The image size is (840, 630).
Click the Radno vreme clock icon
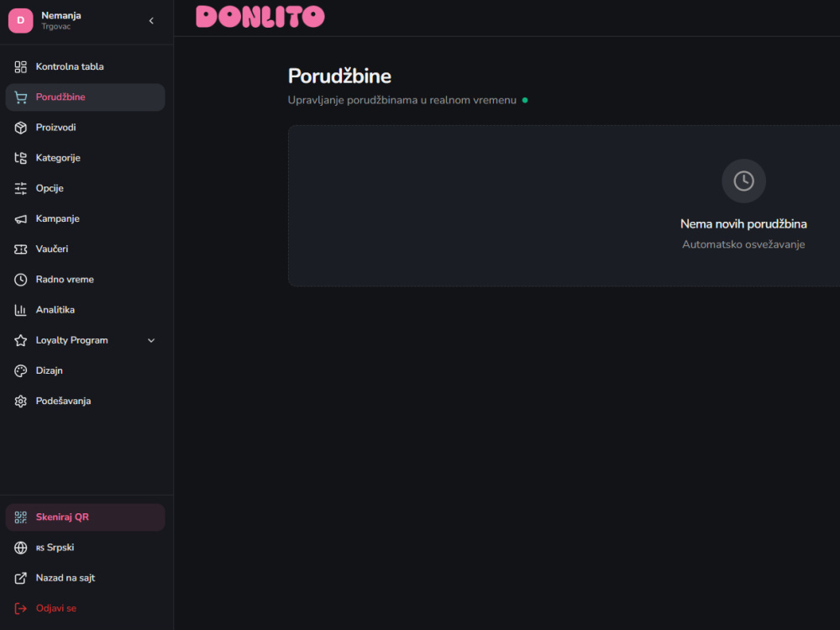pos(20,280)
